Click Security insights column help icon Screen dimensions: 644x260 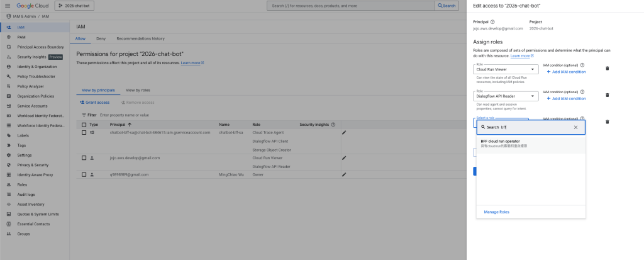point(333,124)
